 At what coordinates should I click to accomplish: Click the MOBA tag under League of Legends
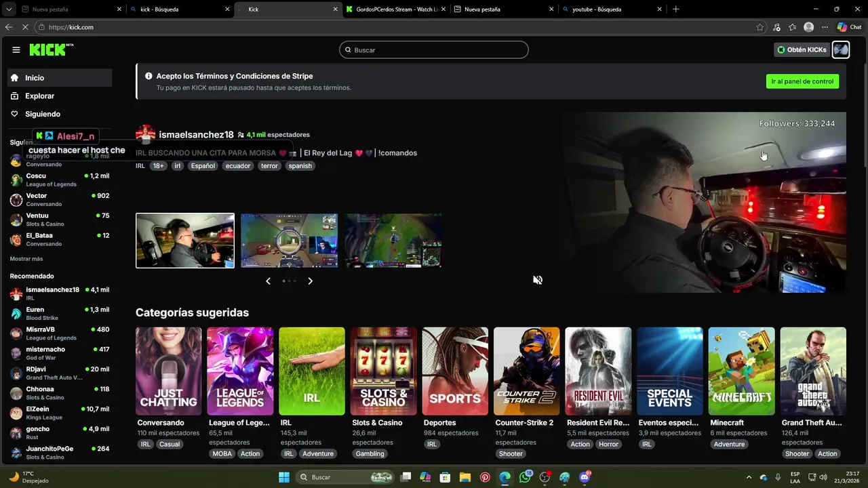(222, 454)
